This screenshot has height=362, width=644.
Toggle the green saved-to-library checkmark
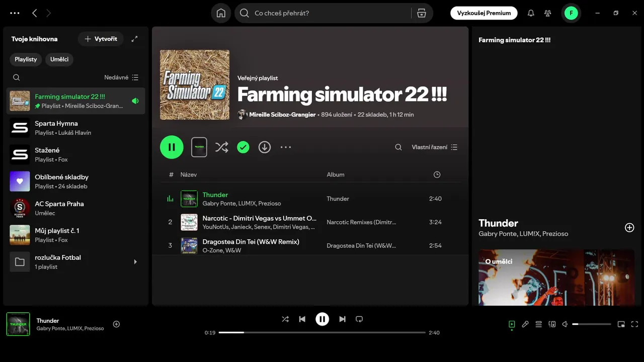(x=243, y=147)
